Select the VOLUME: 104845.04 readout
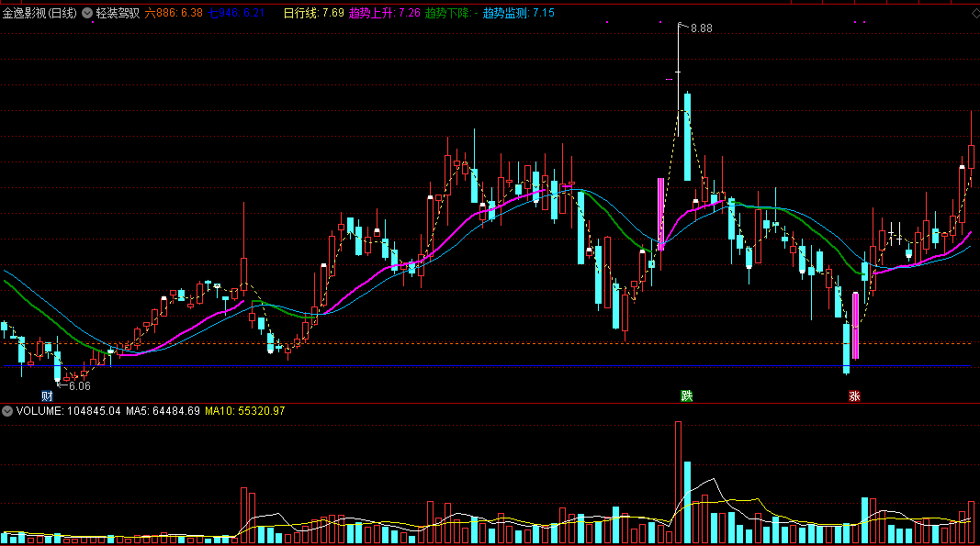The image size is (980, 546). point(68,411)
